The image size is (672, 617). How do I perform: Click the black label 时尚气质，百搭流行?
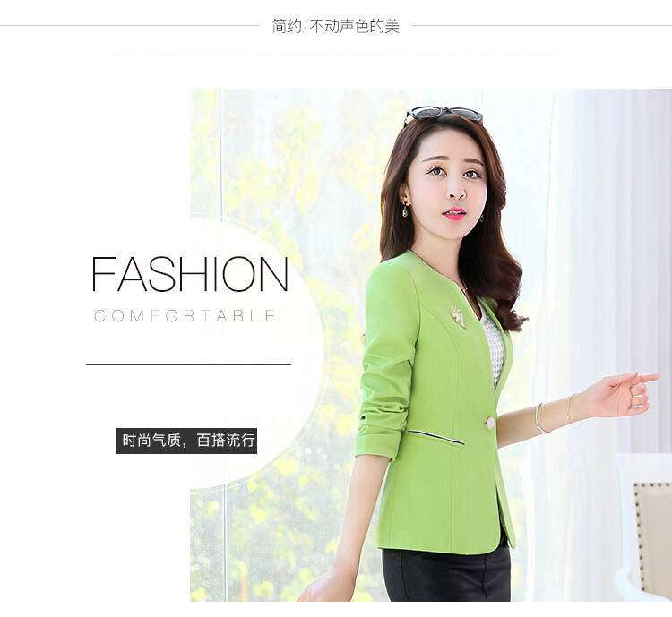[187, 441]
